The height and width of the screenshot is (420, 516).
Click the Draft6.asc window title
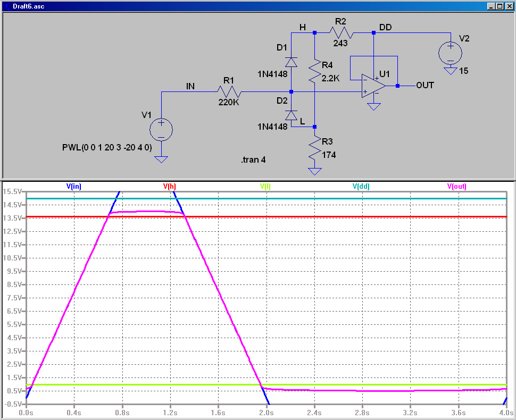tap(29, 6)
